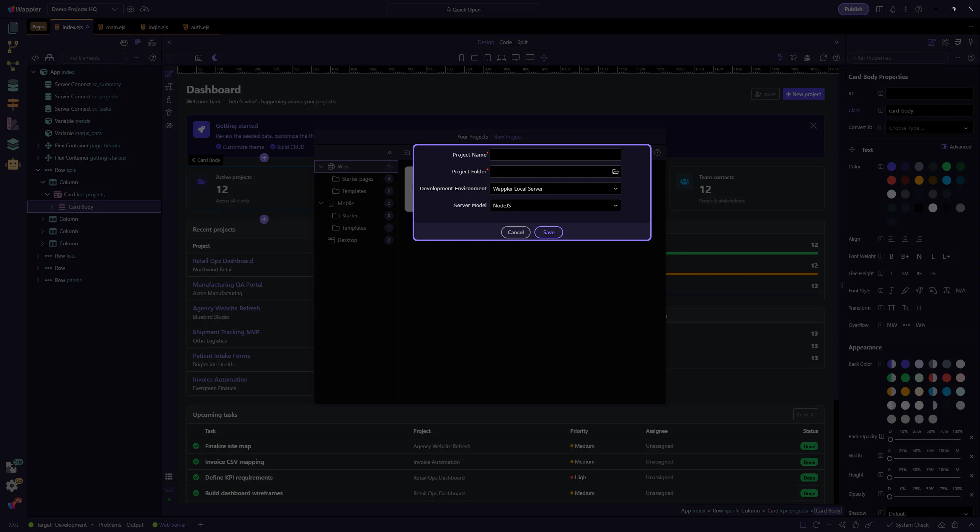This screenshot has width=980, height=532.
Task: Open the Server Model NodeJS dropdown
Action: [x=555, y=206]
